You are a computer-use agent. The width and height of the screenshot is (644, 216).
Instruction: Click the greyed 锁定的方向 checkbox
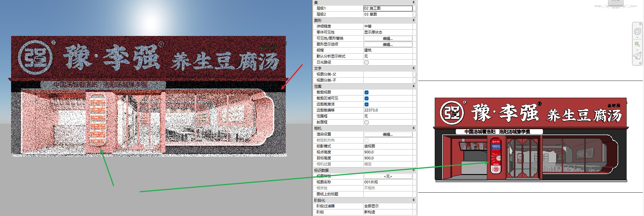tap(366, 140)
